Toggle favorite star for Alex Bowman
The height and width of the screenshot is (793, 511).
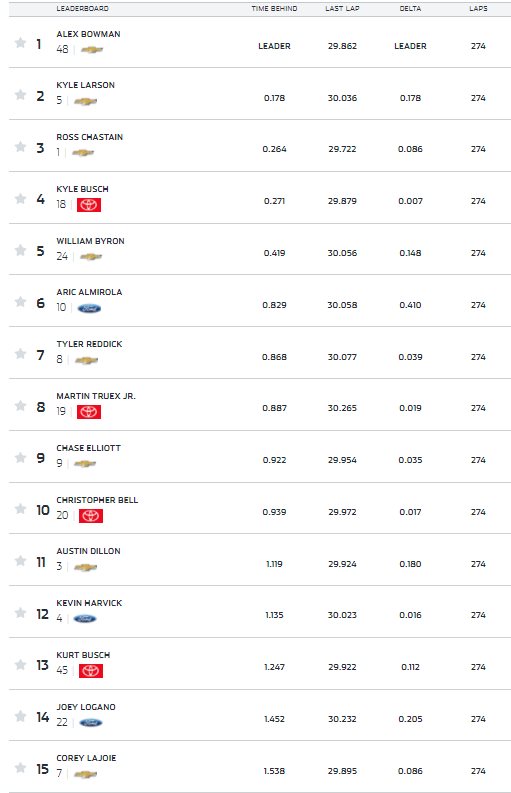[x=20, y=42]
